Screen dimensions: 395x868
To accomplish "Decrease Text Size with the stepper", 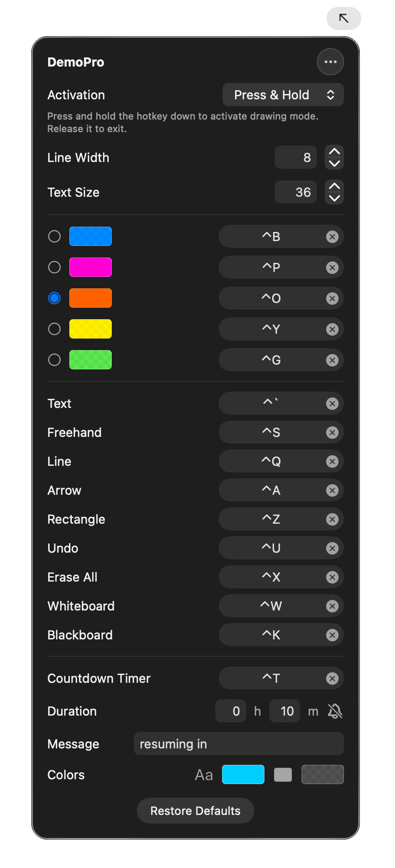I will point(334,198).
